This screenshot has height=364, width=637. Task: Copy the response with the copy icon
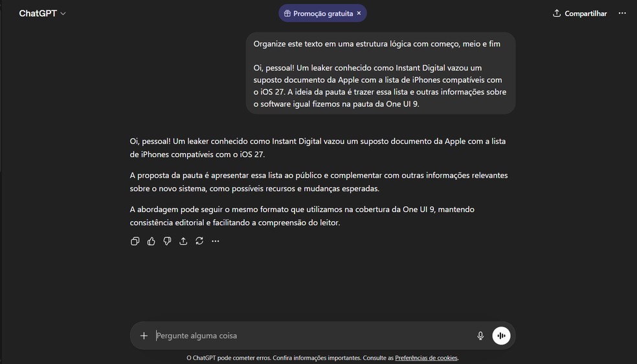(x=135, y=241)
